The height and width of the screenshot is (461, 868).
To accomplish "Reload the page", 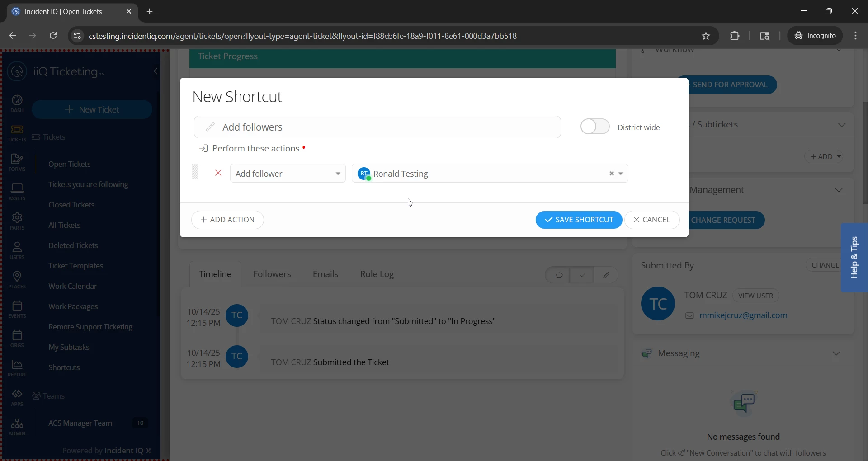I will [53, 36].
